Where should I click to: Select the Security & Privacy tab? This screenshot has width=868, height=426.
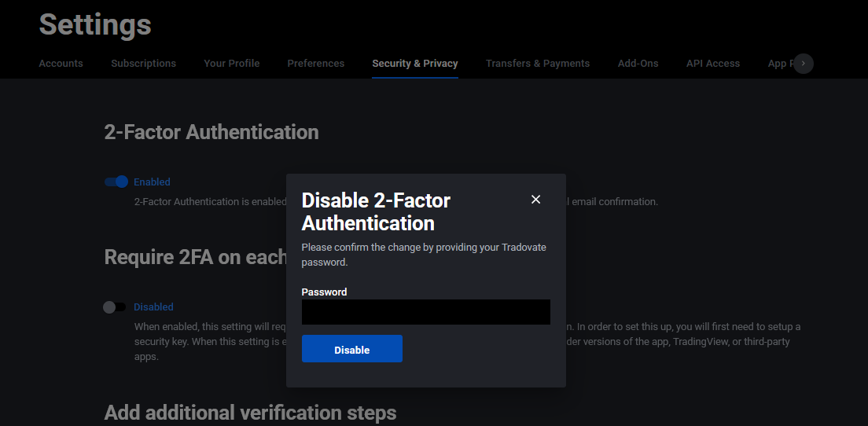tap(415, 63)
